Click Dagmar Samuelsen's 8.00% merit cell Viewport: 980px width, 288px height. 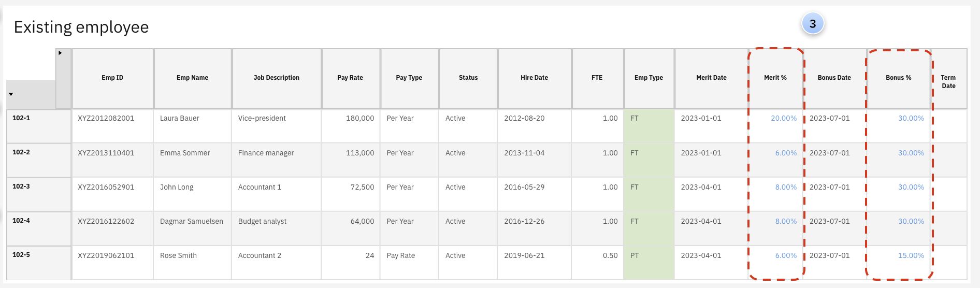point(785,222)
